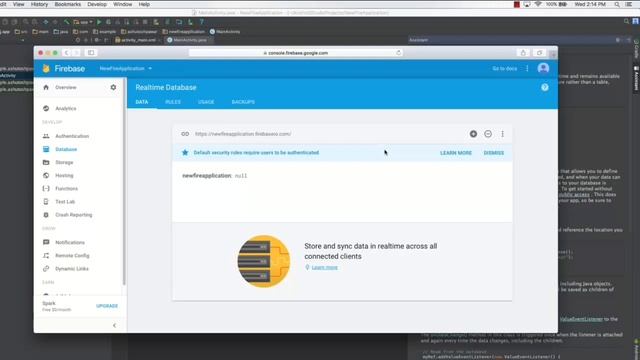Open the Bookmarks menu
640x360 pixels.
(x=68, y=4)
